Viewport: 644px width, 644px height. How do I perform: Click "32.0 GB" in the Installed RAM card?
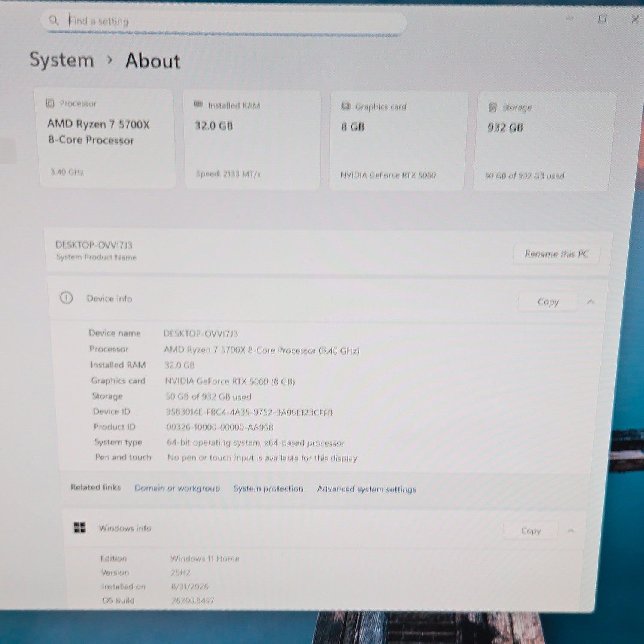pyautogui.click(x=214, y=125)
